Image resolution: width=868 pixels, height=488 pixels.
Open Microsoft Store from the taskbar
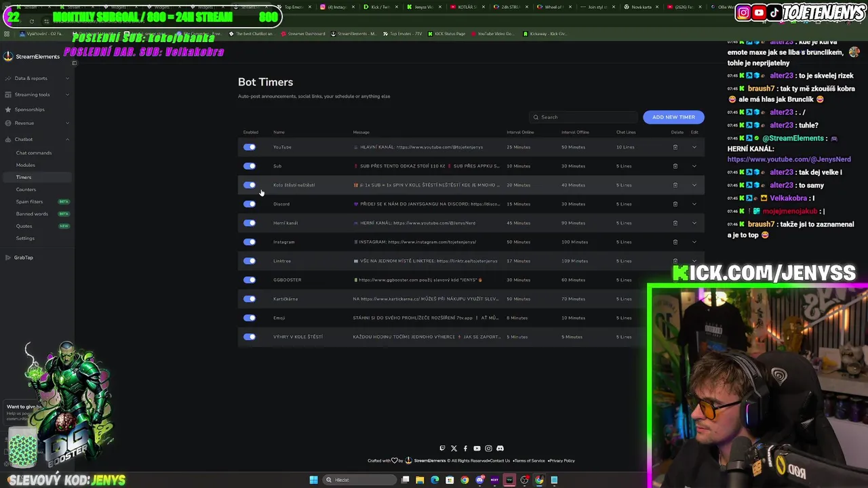coord(450,480)
